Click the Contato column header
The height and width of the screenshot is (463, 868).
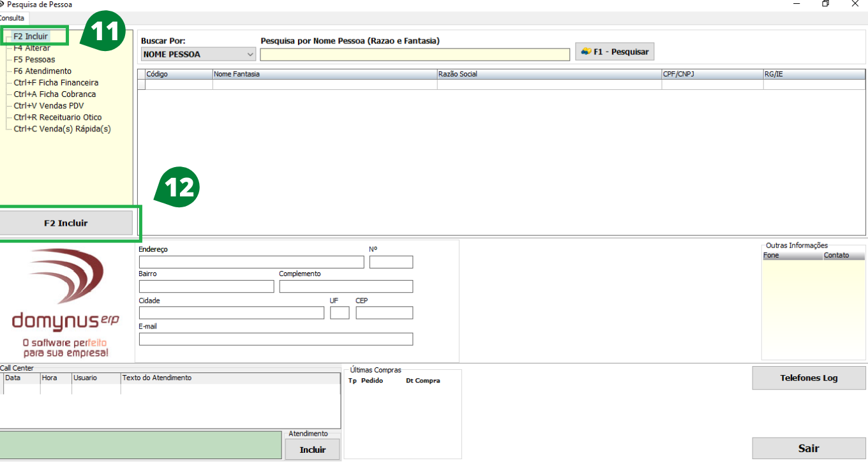(x=844, y=255)
